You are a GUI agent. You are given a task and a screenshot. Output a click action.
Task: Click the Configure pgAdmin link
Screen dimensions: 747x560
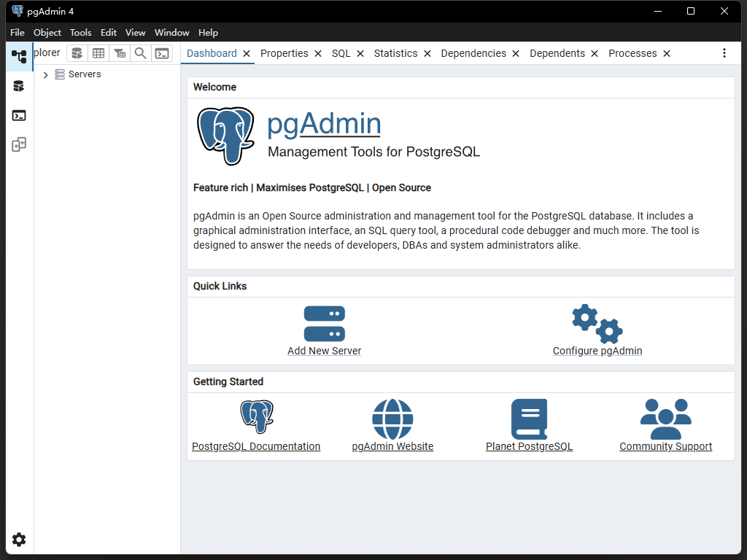pyautogui.click(x=597, y=351)
